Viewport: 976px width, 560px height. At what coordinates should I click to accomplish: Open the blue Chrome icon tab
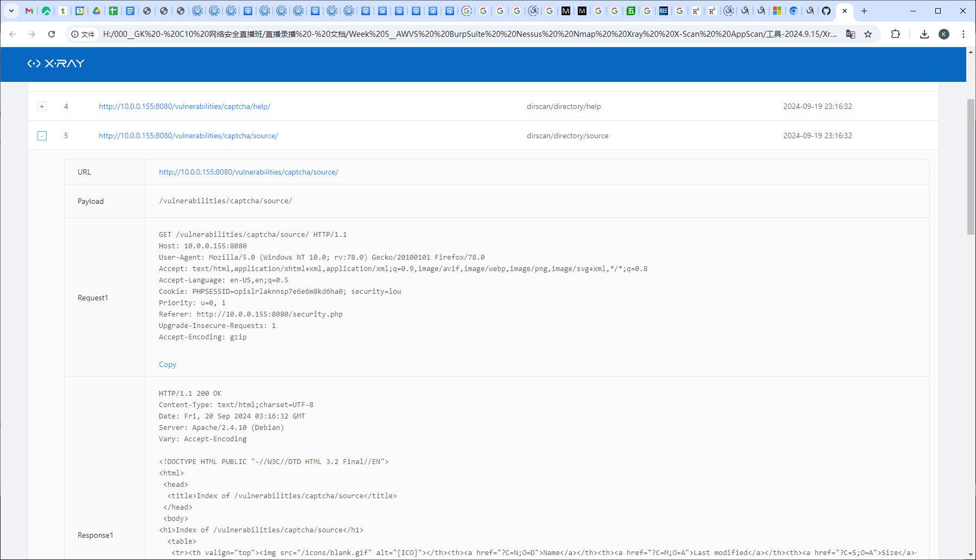[x=794, y=11]
